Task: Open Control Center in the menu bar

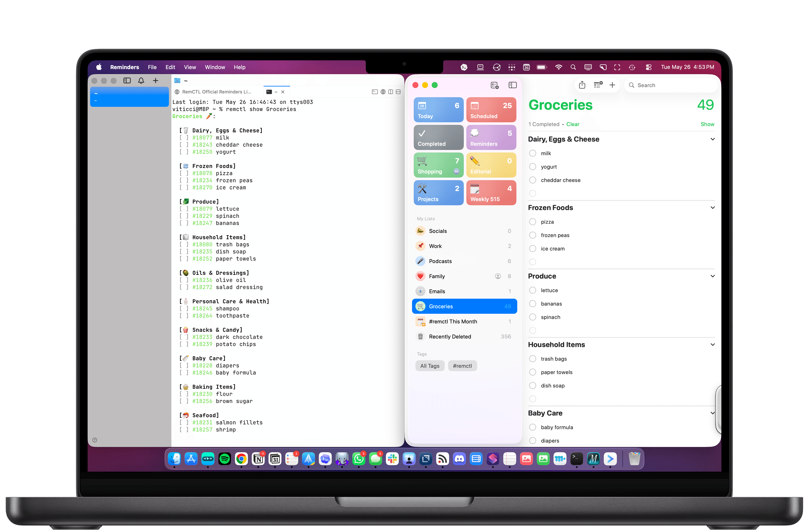Action: click(x=648, y=67)
